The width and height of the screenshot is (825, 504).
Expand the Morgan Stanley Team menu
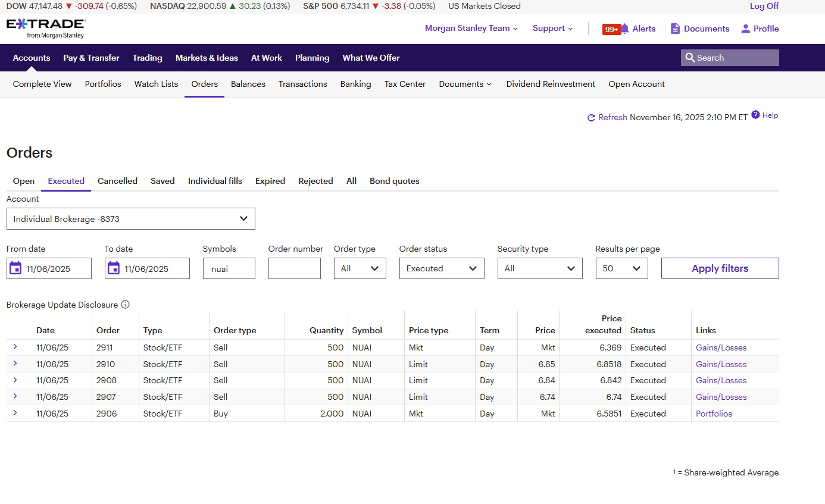point(471,29)
